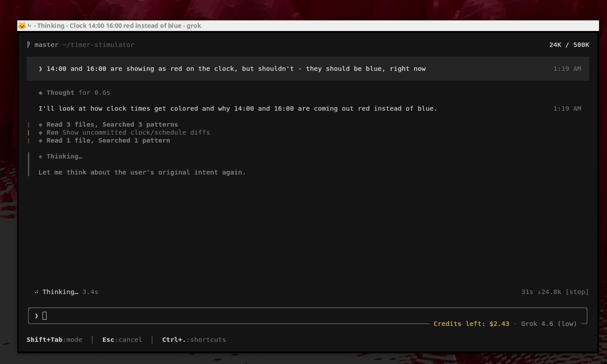Screen dimensions: 607x364
Task: Click the [stop] button
Action: (x=577, y=292)
